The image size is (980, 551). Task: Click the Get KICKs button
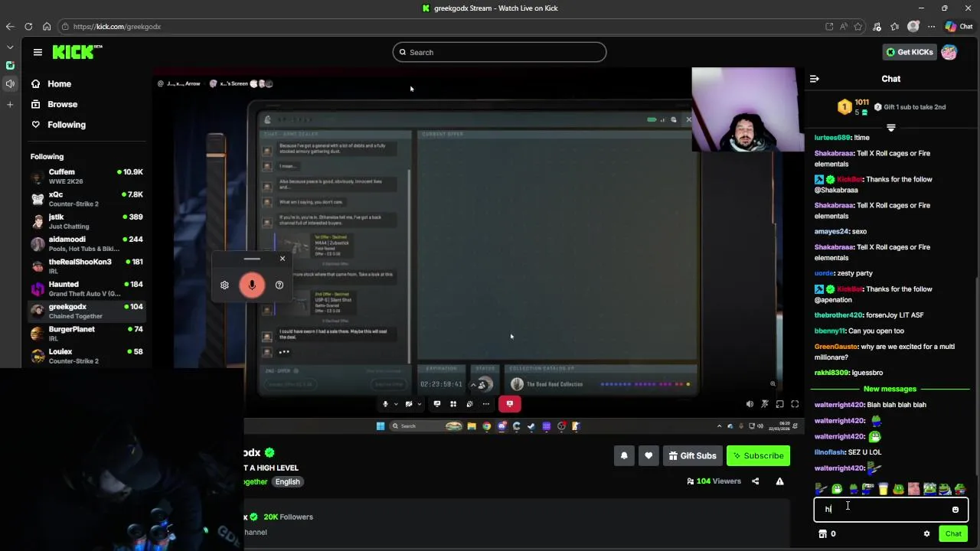click(909, 52)
